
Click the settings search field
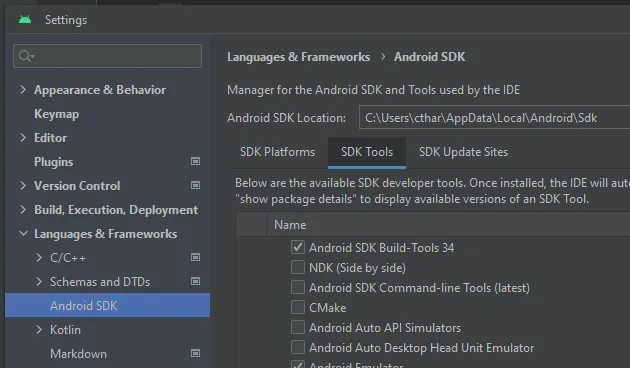tap(107, 56)
